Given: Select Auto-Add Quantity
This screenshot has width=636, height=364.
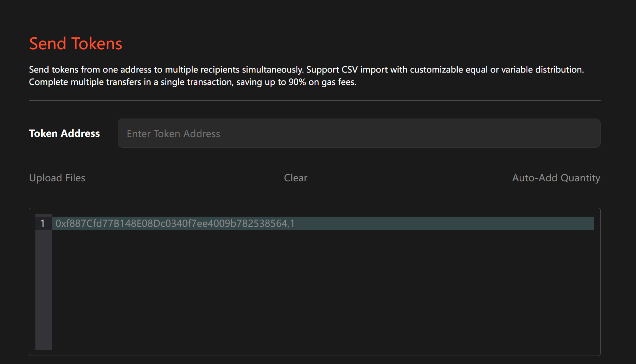Looking at the screenshot, I should 556,178.
